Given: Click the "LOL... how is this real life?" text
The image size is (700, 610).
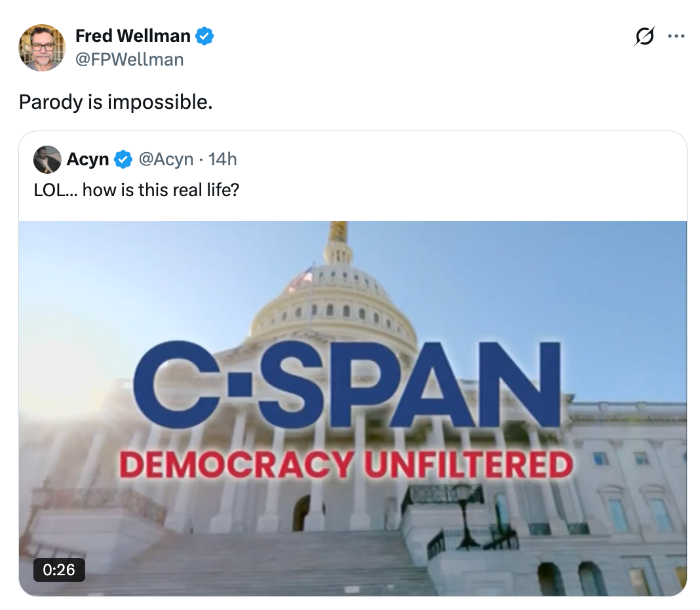Looking at the screenshot, I should tap(136, 190).
